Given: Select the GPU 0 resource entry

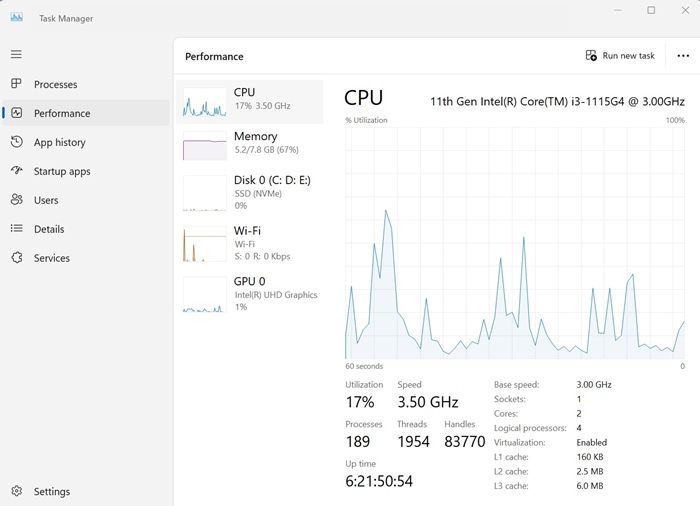Looking at the screenshot, I should (x=250, y=294).
